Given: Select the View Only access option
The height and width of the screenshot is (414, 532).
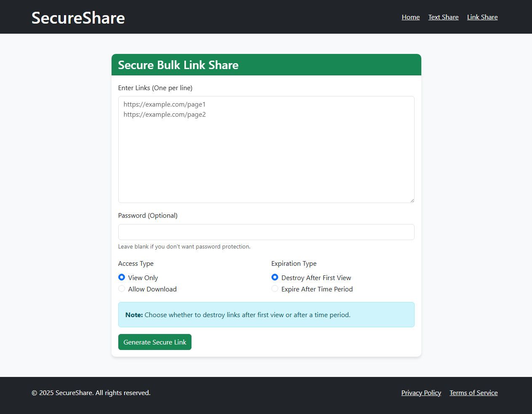Looking at the screenshot, I should pyautogui.click(x=122, y=277).
